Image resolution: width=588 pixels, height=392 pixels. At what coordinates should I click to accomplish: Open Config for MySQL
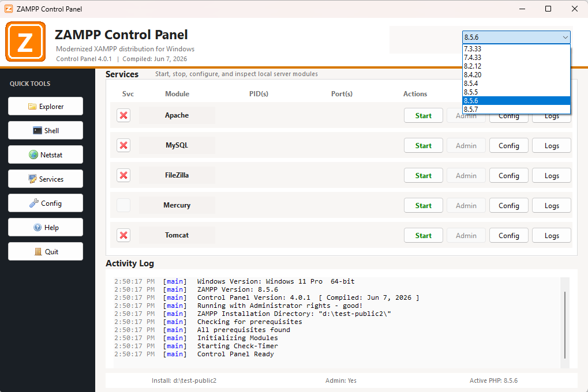click(509, 145)
